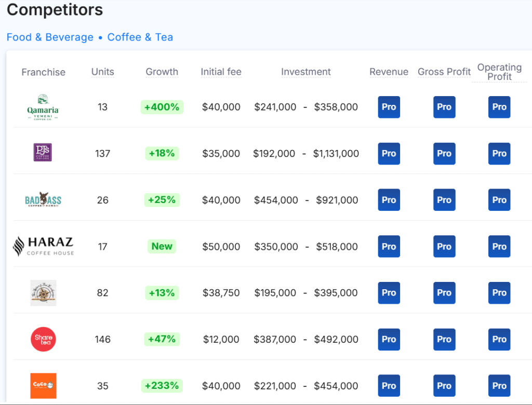Select the +47% growth badge
The height and width of the screenshot is (405, 532).
(162, 339)
